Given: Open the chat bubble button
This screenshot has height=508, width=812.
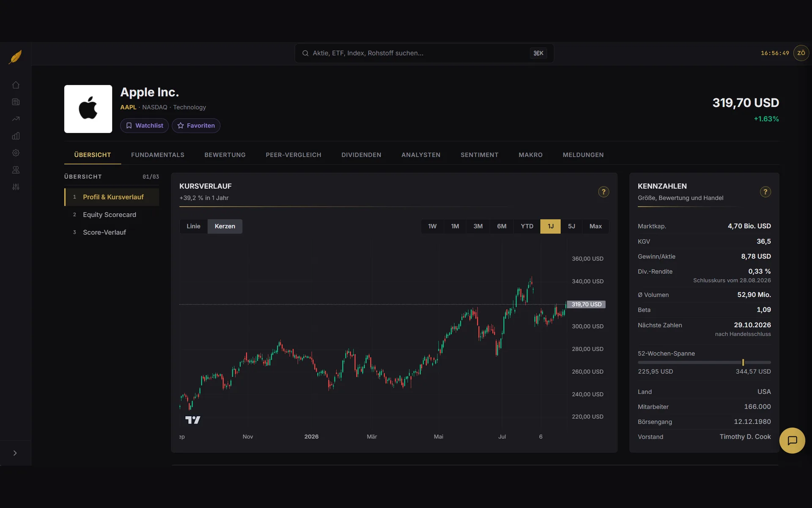Looking at the screenshot, I should [792, 440].
